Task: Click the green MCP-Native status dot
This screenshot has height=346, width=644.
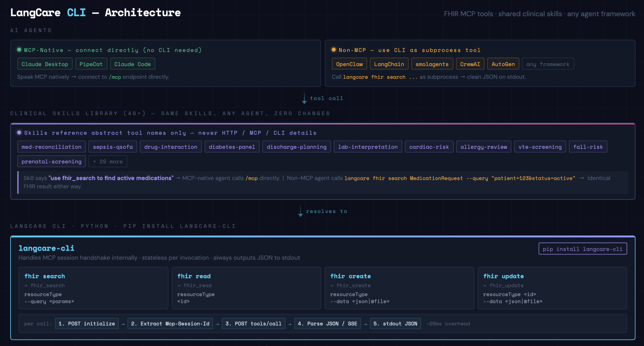Action: click(19, 50)
